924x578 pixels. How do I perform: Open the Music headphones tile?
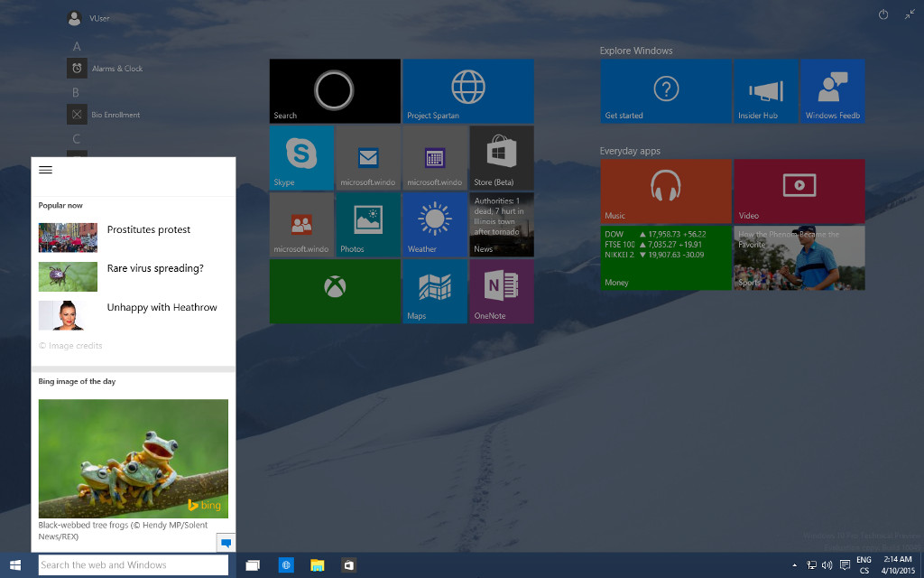coord(666,191)
